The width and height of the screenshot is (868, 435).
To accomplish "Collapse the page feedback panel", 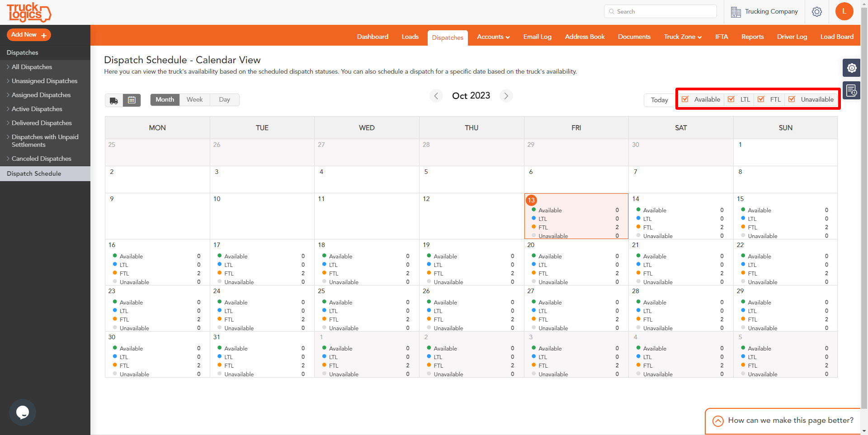I will (718, 421).
